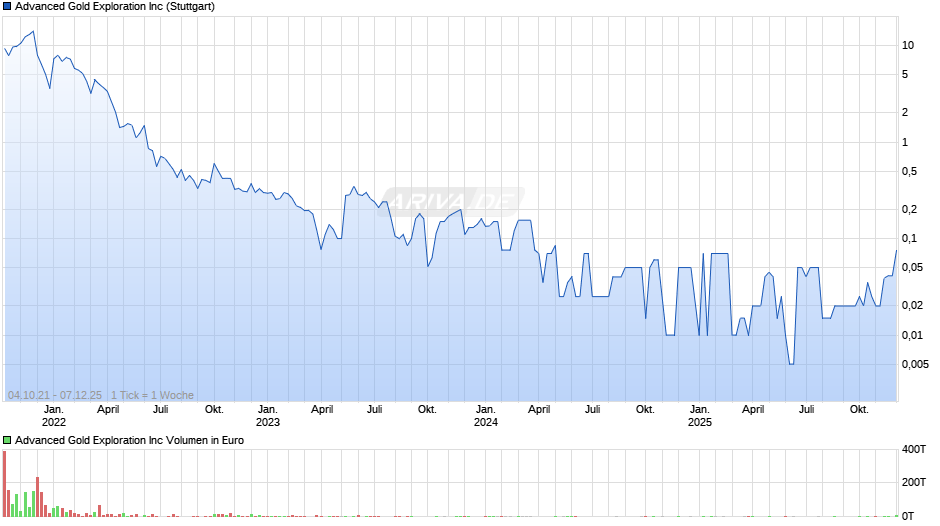This screenshot has height=526, width=940.
Task: Click the price peak near 10 in late 2021
Action: pos(33,31)
